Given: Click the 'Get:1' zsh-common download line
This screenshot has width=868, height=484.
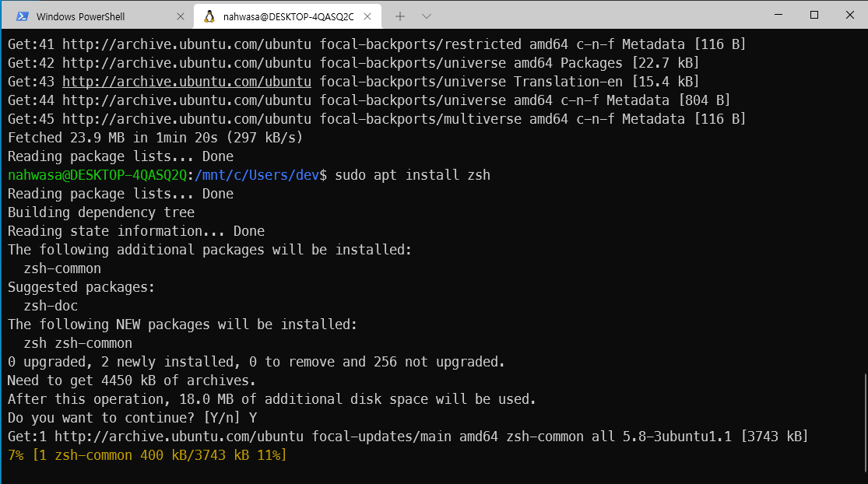Looking at the screenshot, I should coord(408,437).
